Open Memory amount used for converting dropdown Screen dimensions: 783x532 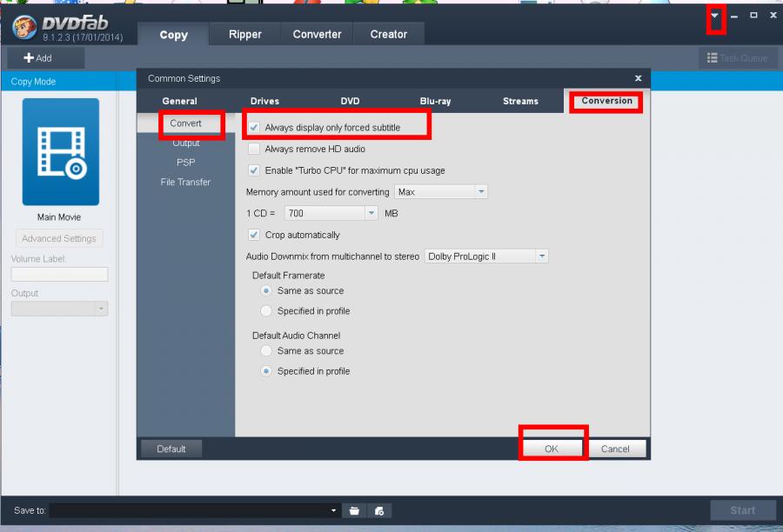441,191
